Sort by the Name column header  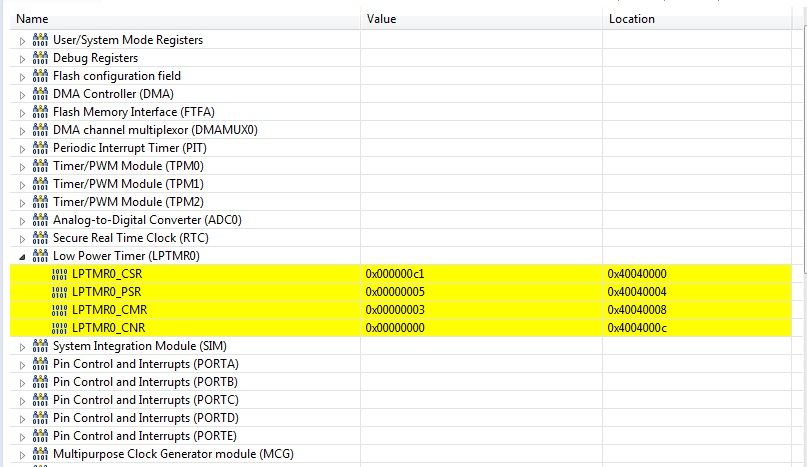33,19
